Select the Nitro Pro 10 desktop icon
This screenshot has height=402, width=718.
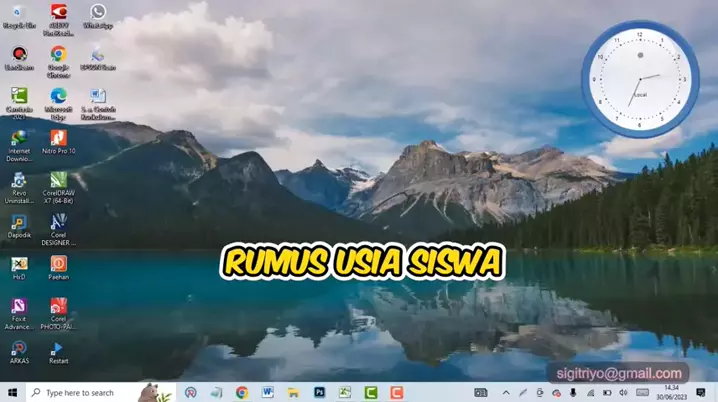click(58, 138)
